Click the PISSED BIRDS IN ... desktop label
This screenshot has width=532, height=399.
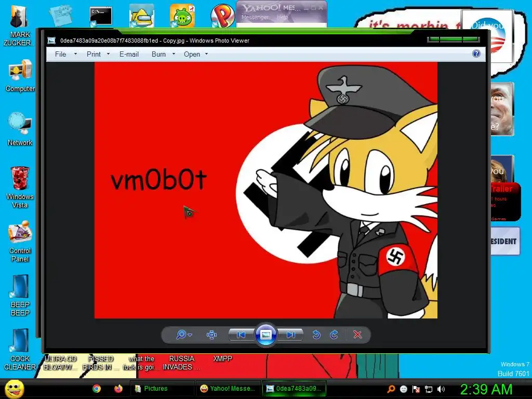[x=100, y=363]
